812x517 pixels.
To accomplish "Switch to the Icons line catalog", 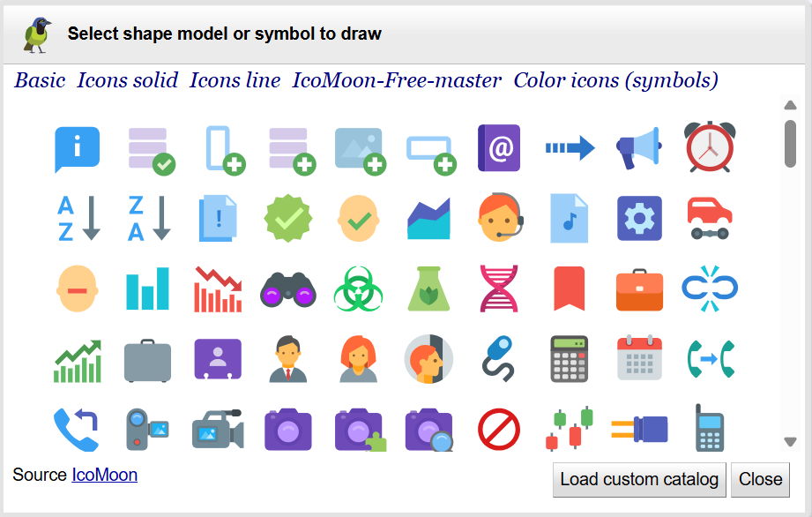I will (x=235, y=80).
